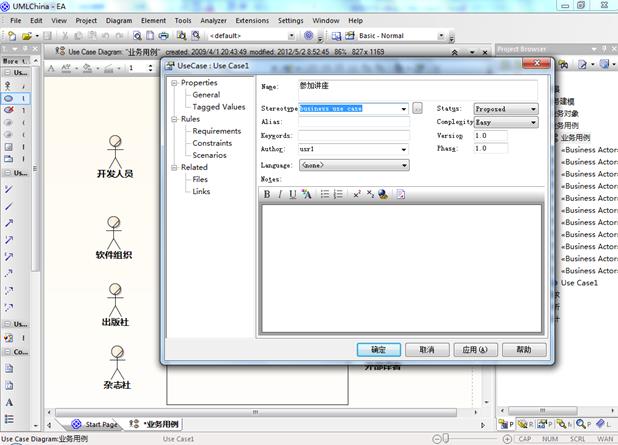The image size is (618, 445).
Task: Toggle subscript in Notes toolbar
Action: [370, 194]
